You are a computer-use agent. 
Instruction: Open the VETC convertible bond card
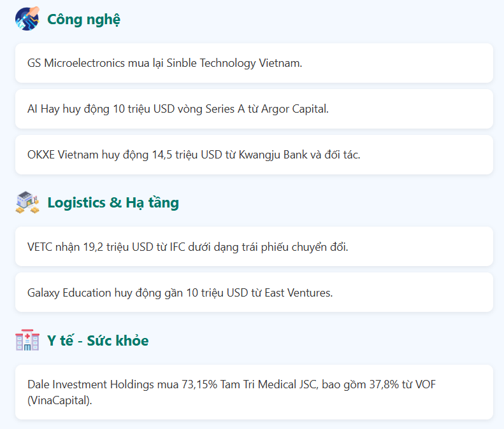(254, 246)
